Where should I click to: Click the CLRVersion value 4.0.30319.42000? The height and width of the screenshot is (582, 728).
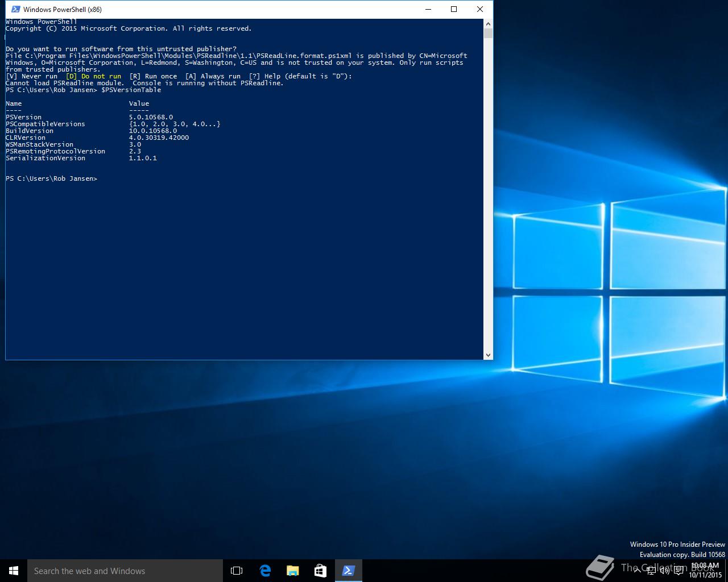159,138
